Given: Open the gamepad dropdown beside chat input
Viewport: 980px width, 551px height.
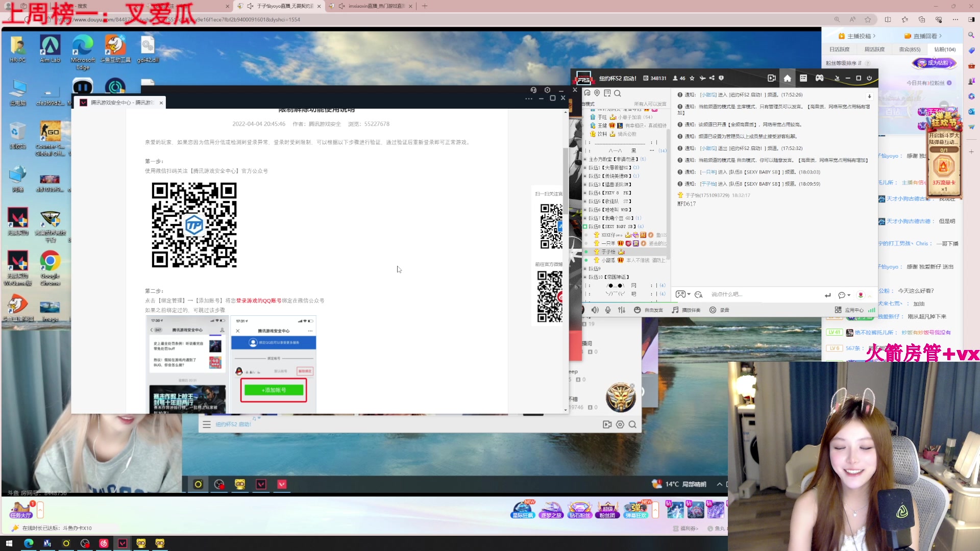Looking at the screenshot, I should pyautogui.click(x=683, y=294).
